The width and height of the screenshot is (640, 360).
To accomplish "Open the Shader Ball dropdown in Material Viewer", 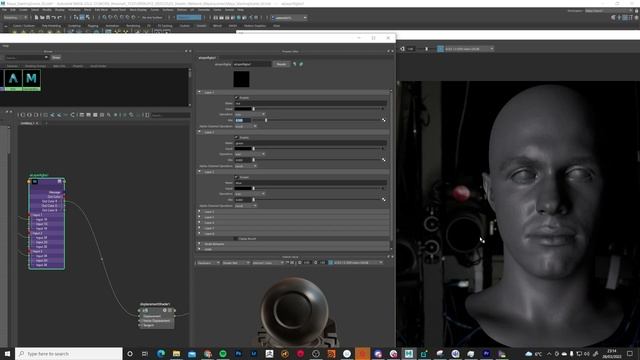I will [236, 262].
